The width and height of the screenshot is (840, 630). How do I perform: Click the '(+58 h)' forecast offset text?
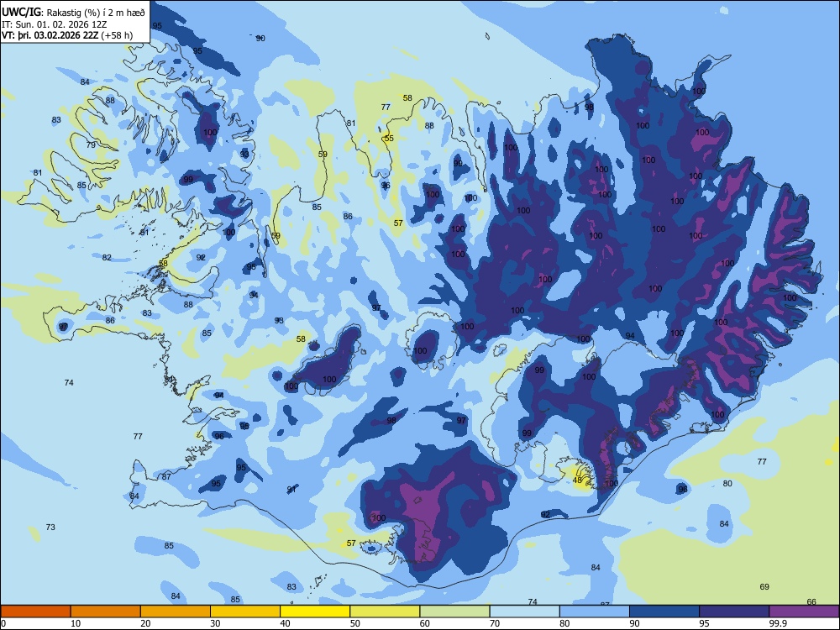tap(117, 35)
